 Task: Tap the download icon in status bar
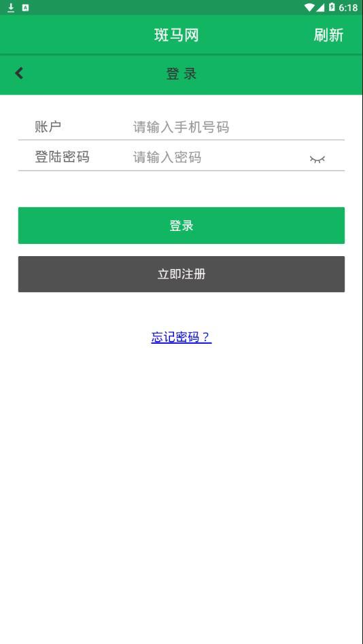(x=11, y=7)
